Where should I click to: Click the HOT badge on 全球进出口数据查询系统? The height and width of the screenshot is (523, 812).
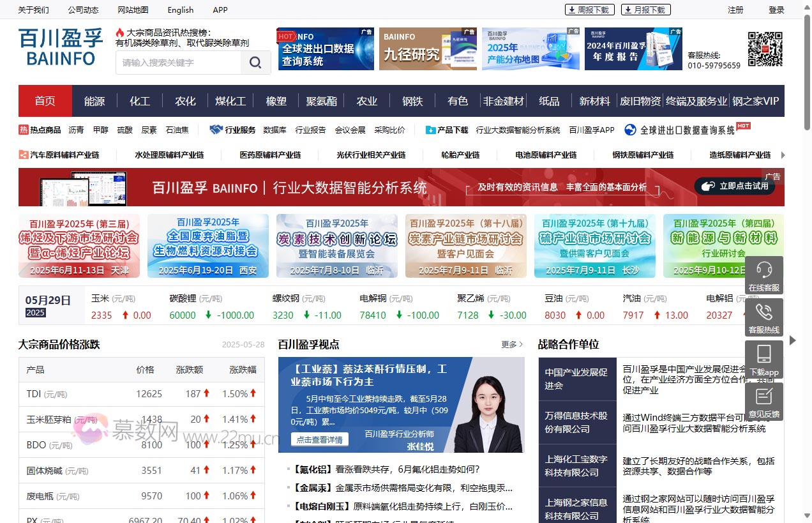point(743,125)
